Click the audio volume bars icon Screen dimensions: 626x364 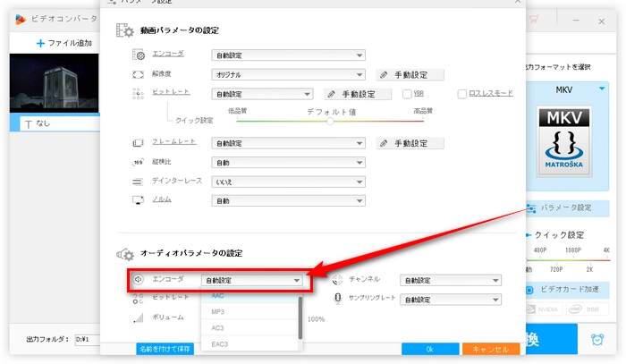138,317
